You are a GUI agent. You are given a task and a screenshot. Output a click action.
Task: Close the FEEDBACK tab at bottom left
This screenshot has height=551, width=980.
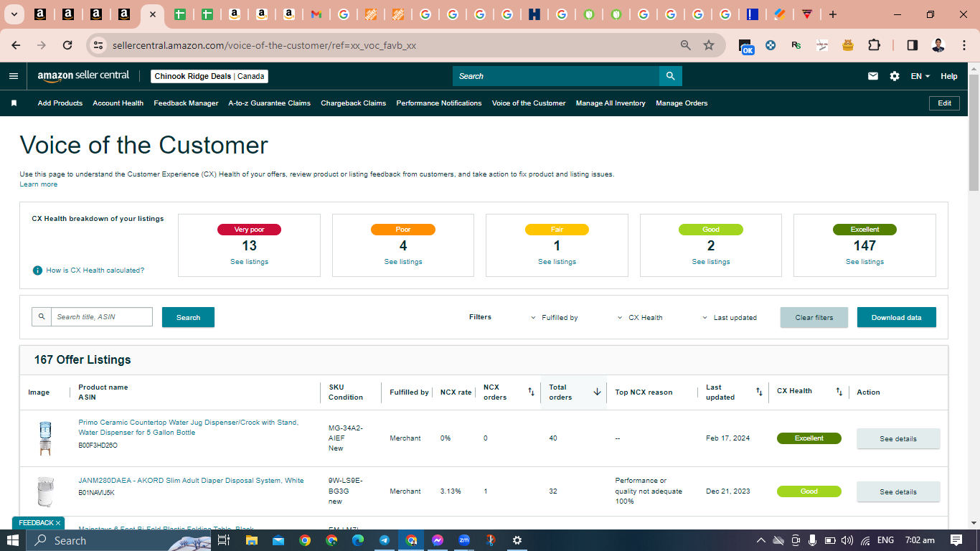coord(58,523)
